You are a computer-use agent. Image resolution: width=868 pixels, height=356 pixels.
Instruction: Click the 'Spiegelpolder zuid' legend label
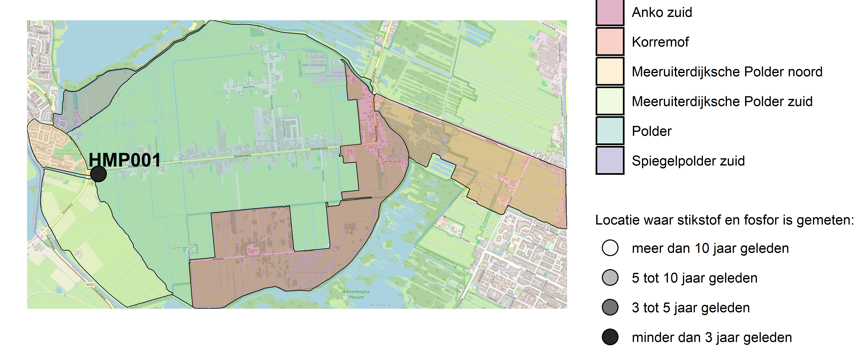click(688, 161)
